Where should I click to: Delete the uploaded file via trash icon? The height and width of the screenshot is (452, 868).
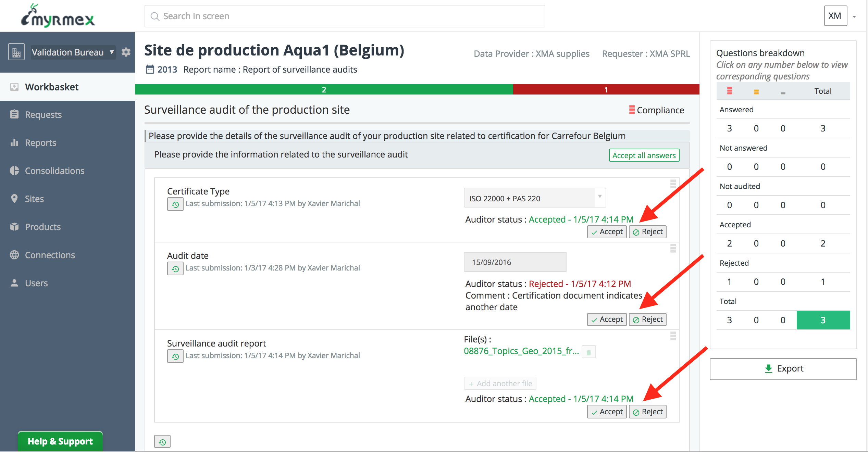tap(588, 352)
